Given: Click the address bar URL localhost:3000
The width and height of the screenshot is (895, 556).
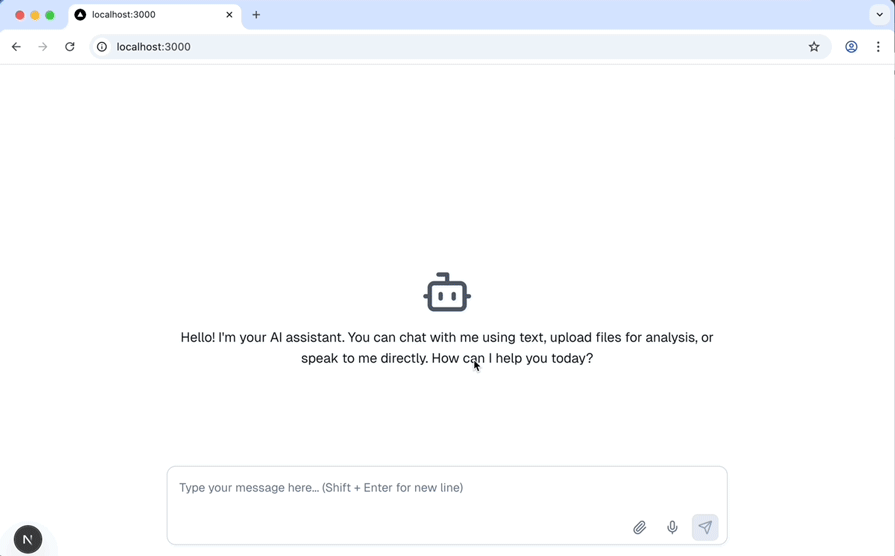Looking at the screenshot, I should 154,47.
